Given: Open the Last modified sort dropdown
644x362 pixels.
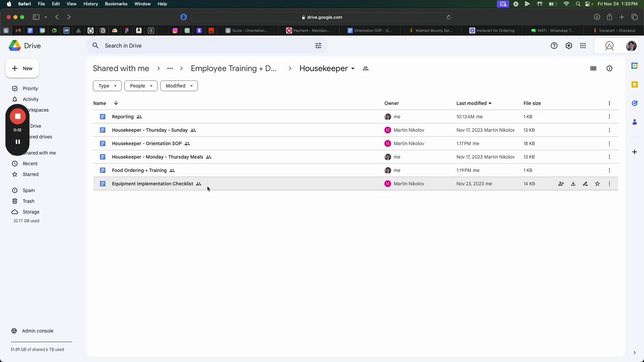Looking at the screenshot, I should pyautogui.click(x=474, y=103).
